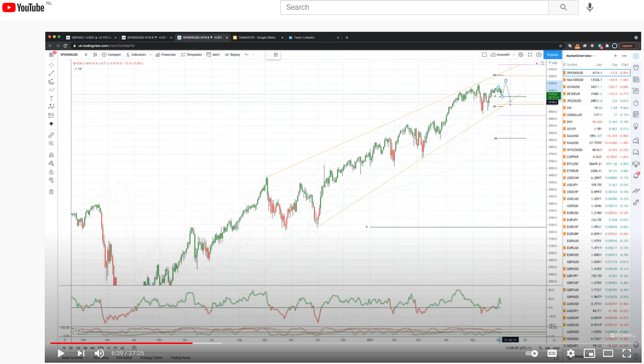644x364 pixels.
Task: Open the TradingView hamburger menu
Action: pyautogui.click(x=52, y=55)
